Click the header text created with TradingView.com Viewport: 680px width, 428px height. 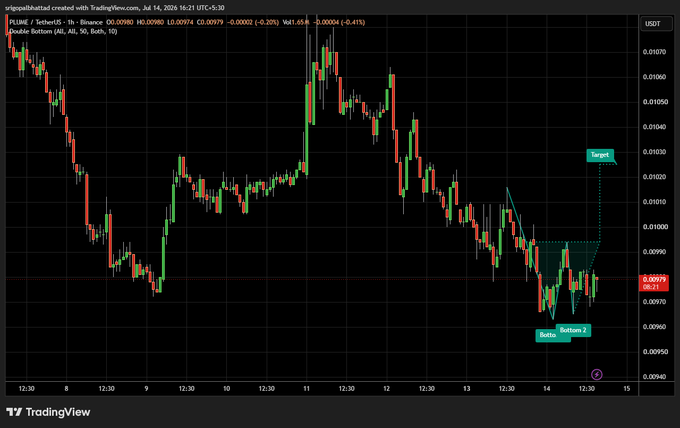point(96,8)
